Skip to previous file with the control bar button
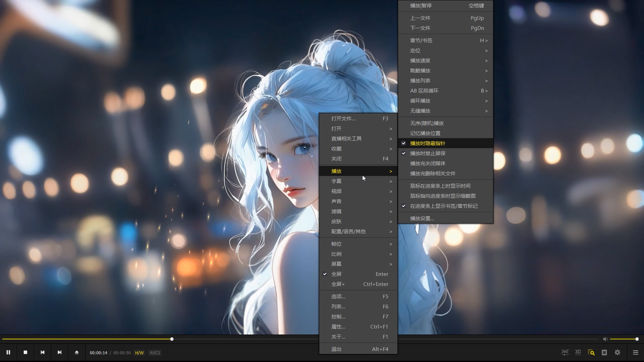This screenshot has height=362, width=644. tap(43, 352)
